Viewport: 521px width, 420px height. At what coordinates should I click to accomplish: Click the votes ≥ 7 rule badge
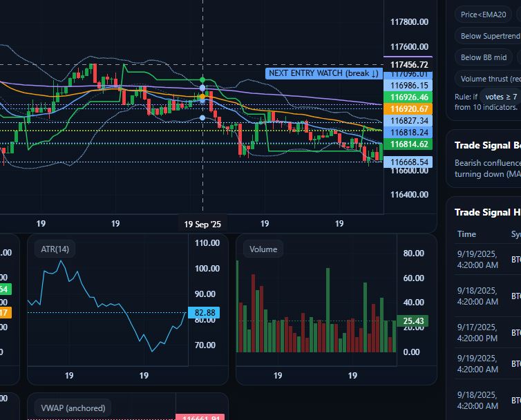[501, 97]
